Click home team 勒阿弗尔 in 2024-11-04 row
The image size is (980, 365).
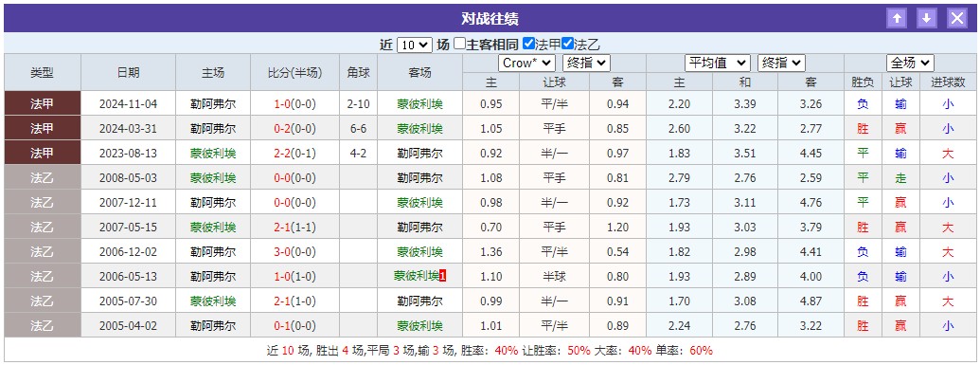tap(213, 104)
